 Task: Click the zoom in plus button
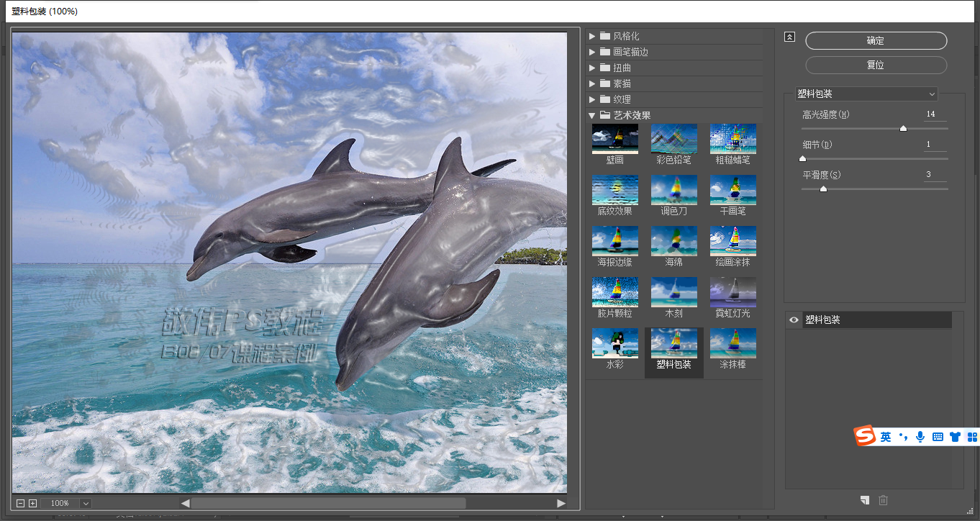click(32, 503)
